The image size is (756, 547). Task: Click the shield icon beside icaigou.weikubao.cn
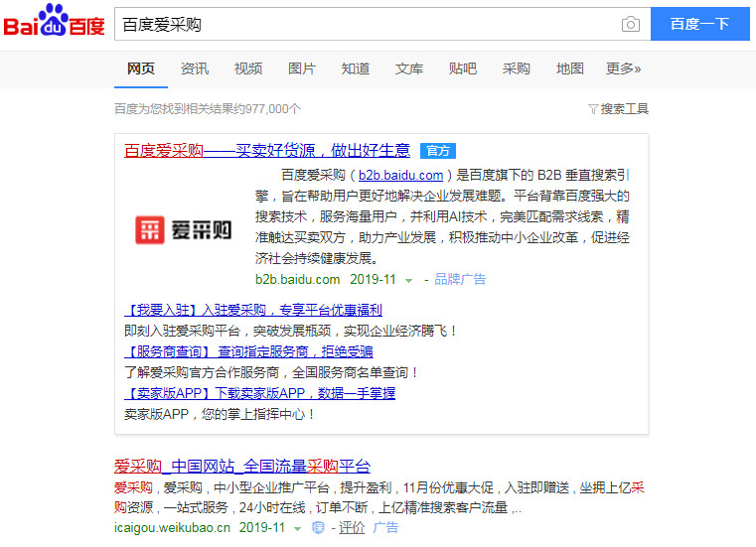[x=318, y=528]
